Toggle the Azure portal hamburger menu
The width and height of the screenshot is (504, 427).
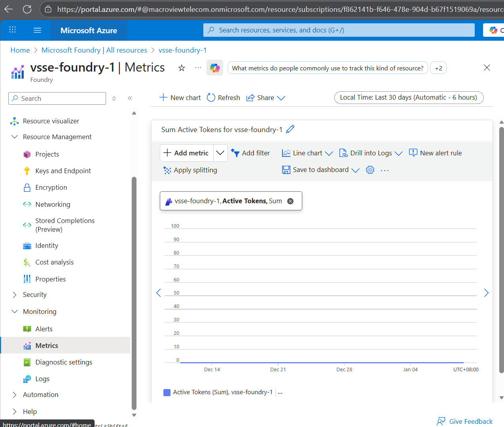click(37, 30)
